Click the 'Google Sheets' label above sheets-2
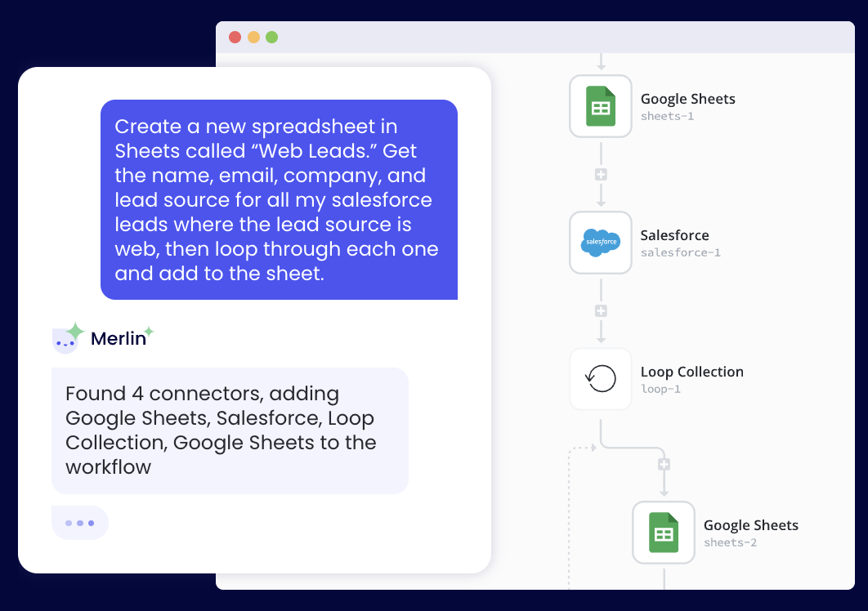Viewport: 868px width, 611px height. point(751,525)
